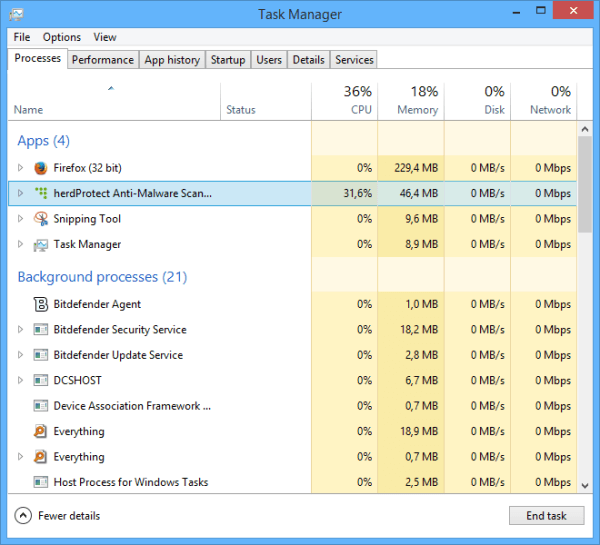The image size is (600, 545).
Task: Select Host Process for Windows Tasks name
Action: (x=131, y=482)
